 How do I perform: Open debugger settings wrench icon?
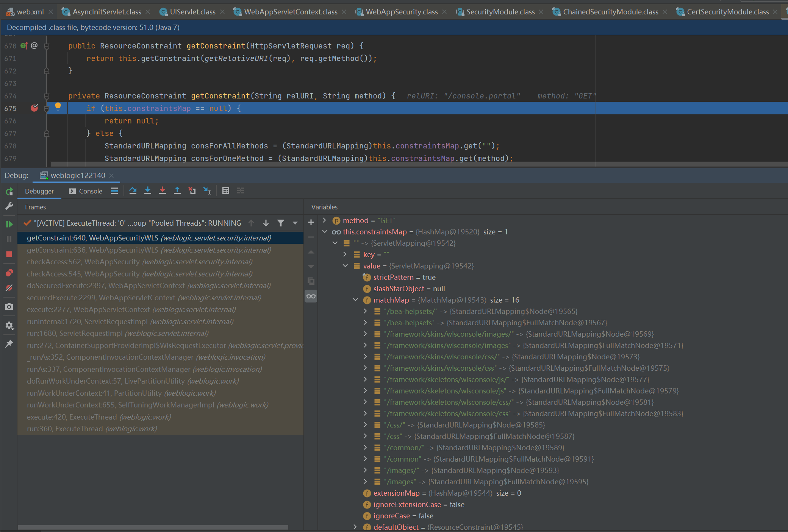point(9,206)
